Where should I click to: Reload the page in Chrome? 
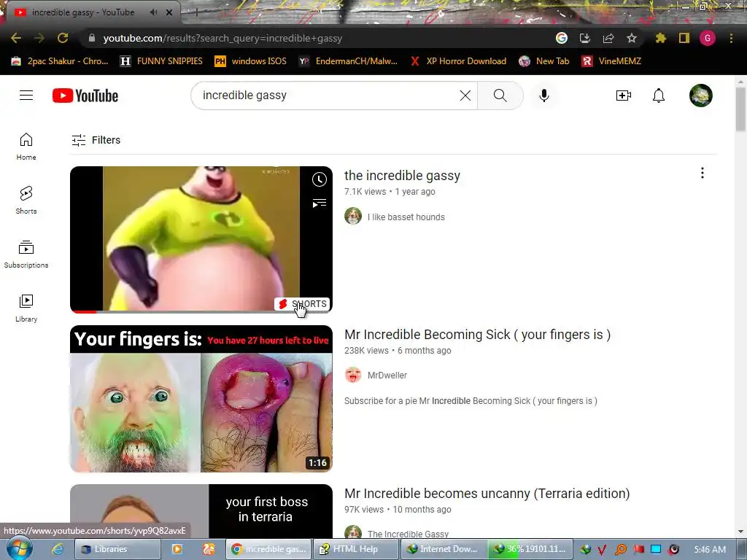click(63, 38)
